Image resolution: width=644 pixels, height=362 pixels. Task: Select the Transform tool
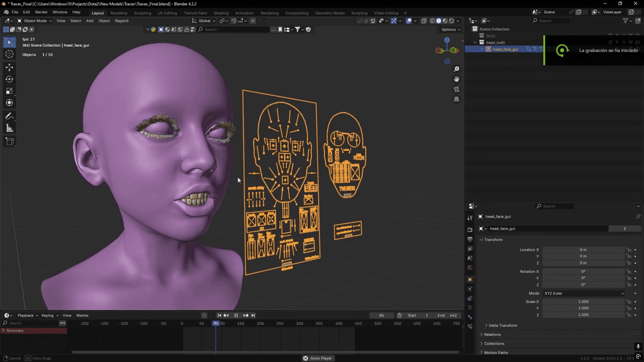point(9,103)
